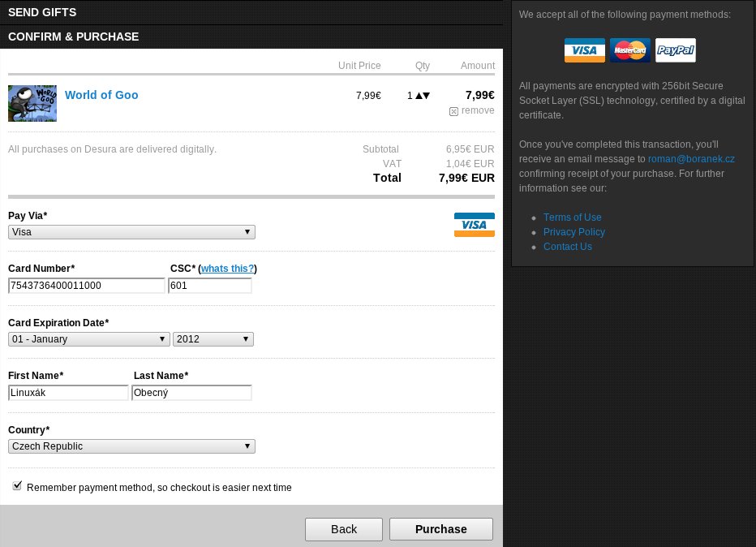This screenshot has width=756, height=547.
Task: Increase quantity with the up arrow
Action: (x=419, y=96)
